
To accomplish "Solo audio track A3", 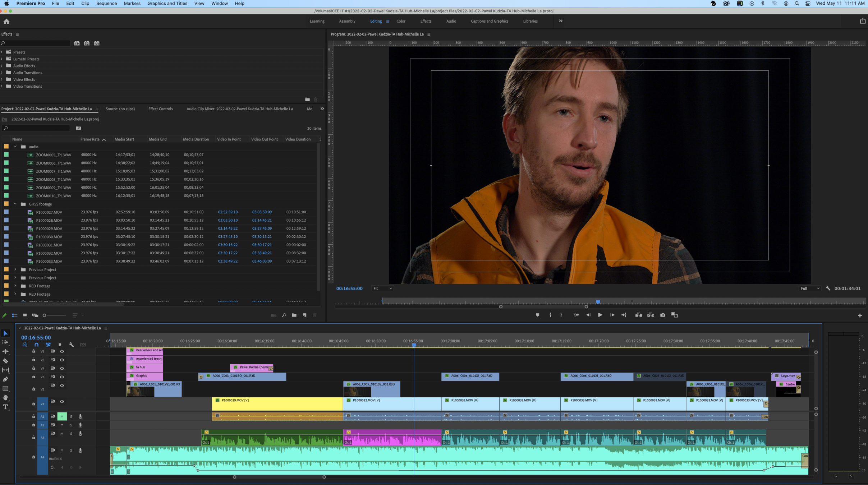I will [71, 434].
